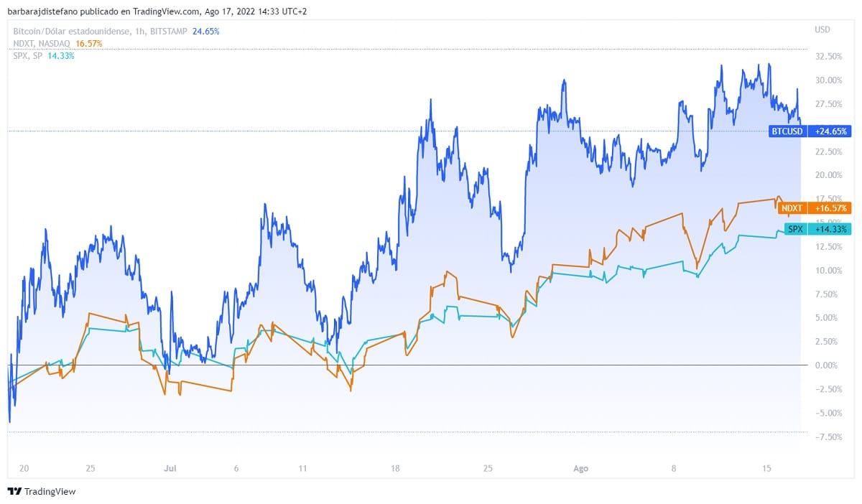Select the Ago marker on time axis
862x504 pixels.
(x=580, y=469)
